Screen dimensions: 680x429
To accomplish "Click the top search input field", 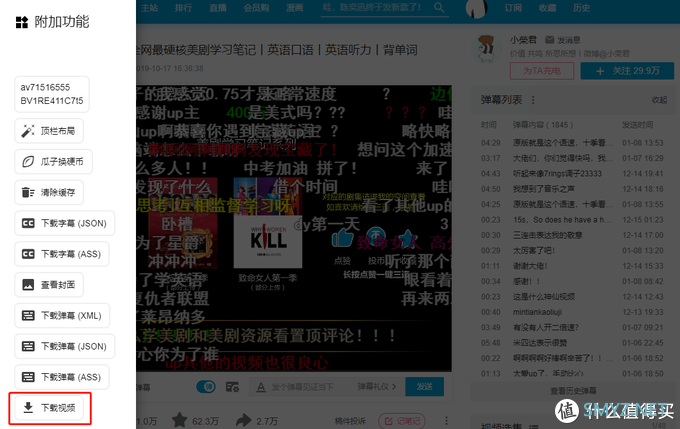I will pos(375,8).
